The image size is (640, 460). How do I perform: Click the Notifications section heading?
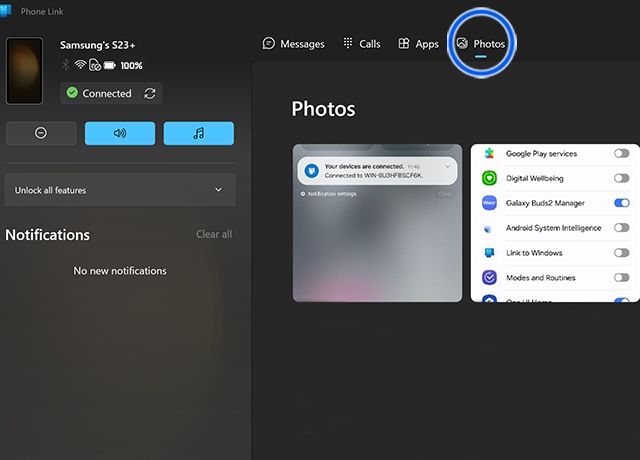coord(47,235)
